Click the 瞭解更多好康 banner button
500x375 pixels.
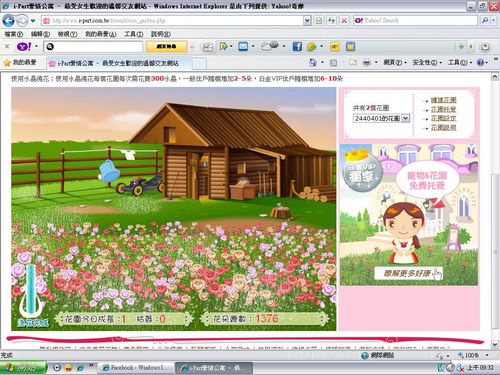(x=409, y=273)
